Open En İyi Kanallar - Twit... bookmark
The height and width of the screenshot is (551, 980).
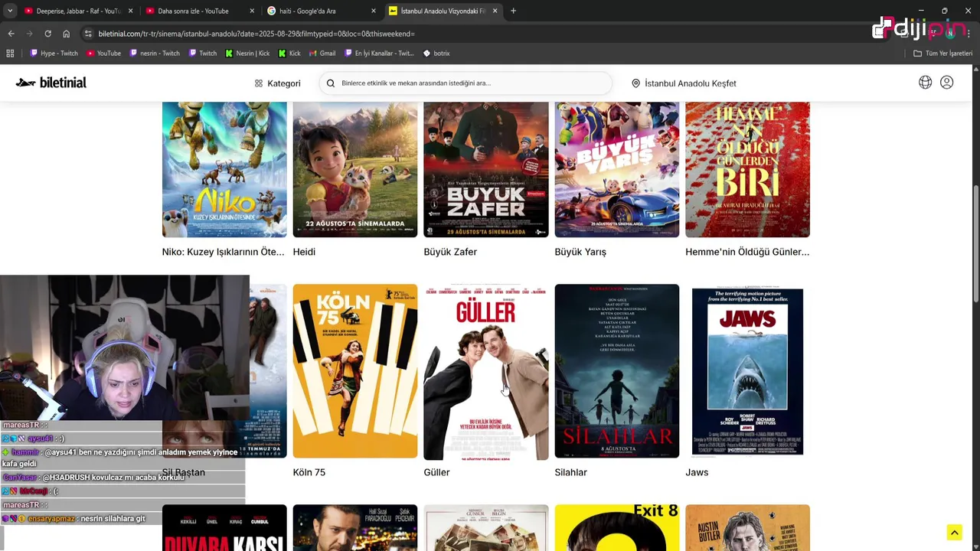coord(379,54)
